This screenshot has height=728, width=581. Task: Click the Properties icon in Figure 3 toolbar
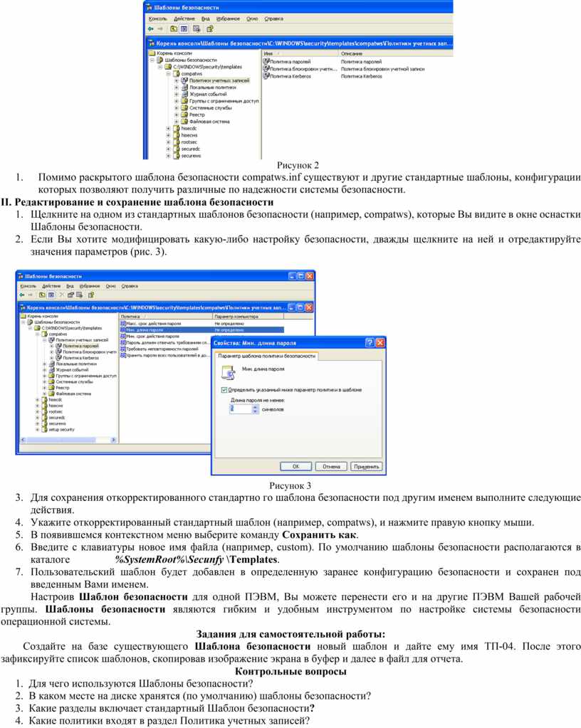pyautogui.click(x=70, y=295)
